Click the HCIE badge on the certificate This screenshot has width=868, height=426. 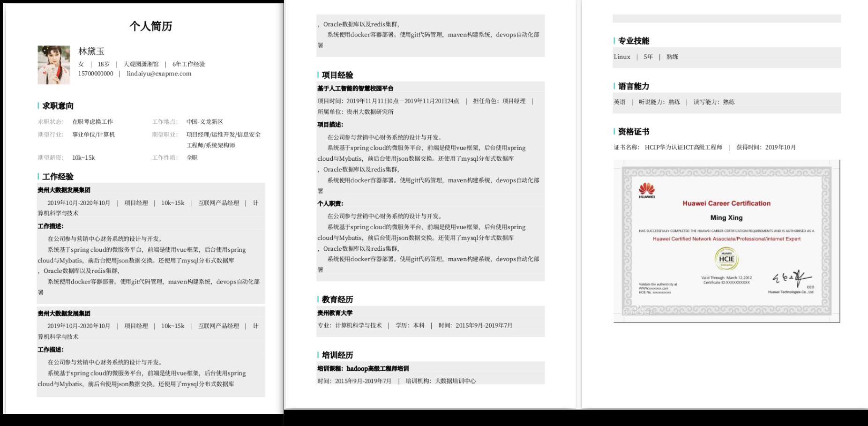click(x=726, y=259)
